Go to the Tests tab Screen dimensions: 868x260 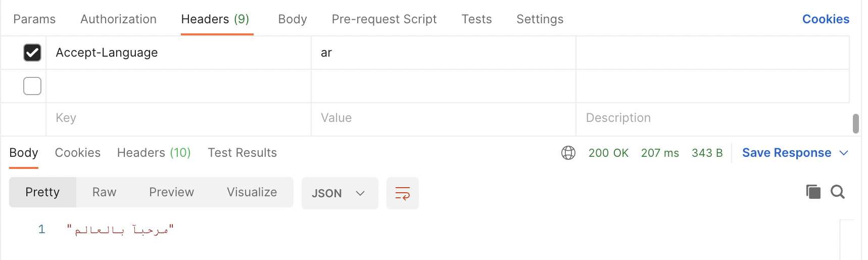click(x=476, y=19)
